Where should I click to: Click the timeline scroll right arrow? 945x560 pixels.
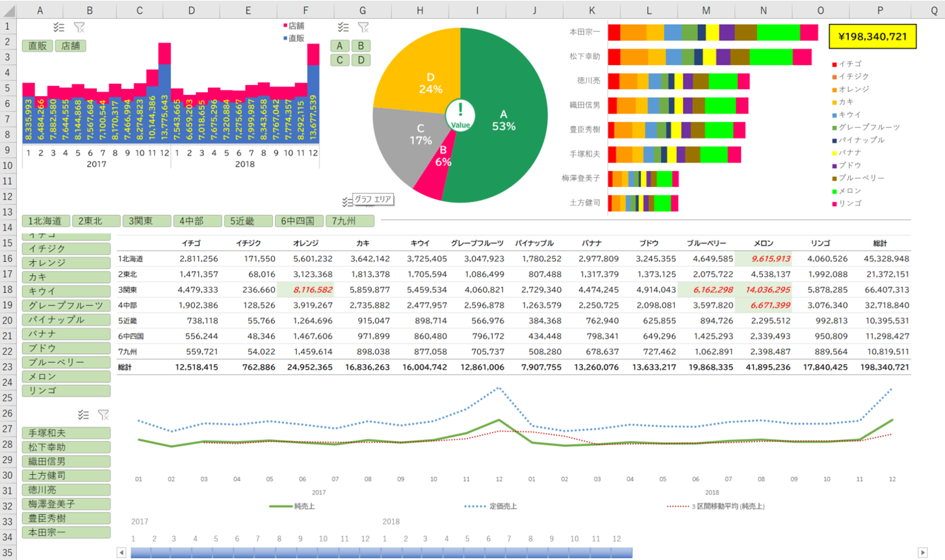click(922, 552)
